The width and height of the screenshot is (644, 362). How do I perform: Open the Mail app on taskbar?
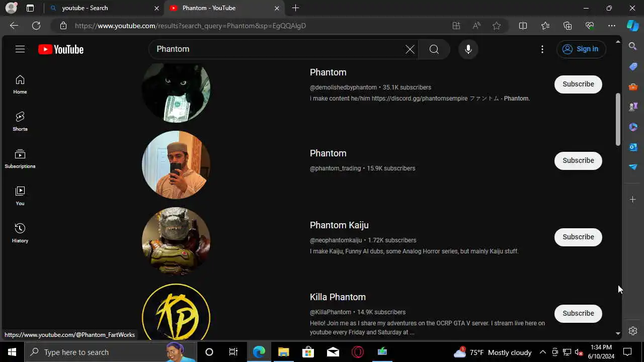333,352
